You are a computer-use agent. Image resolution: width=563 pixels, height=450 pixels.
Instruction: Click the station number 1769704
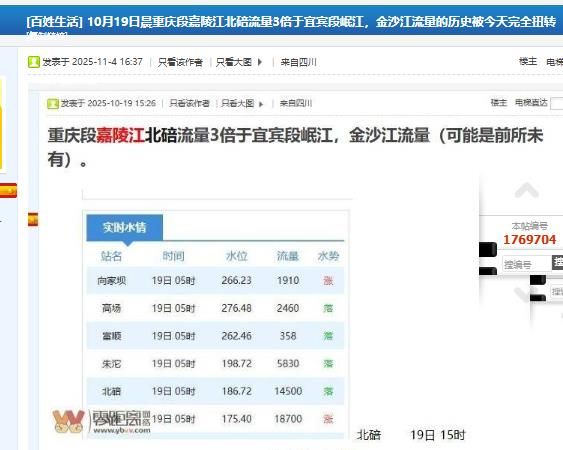pos(530,240)
